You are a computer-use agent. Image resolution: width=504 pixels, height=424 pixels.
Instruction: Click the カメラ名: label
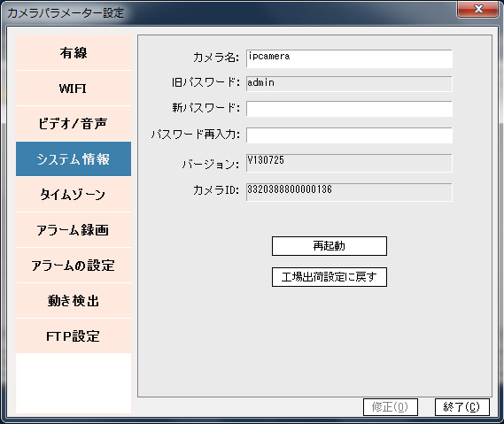point(216,58)
